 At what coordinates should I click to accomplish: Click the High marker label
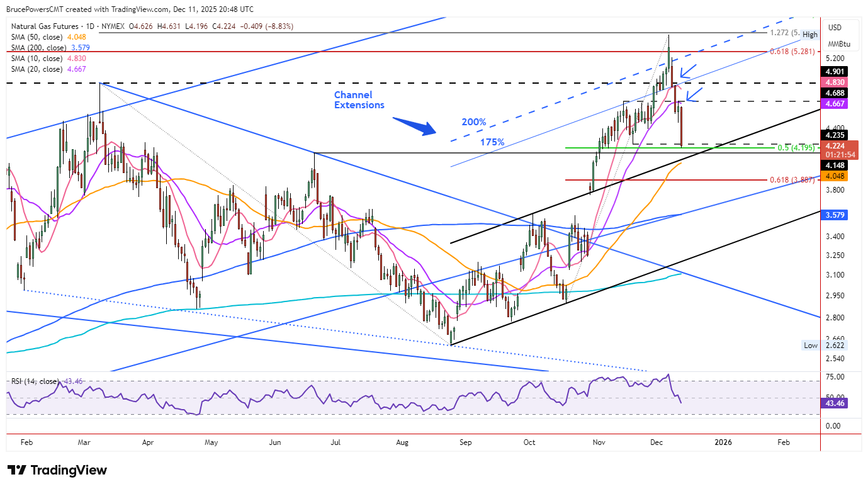[810, 35]
